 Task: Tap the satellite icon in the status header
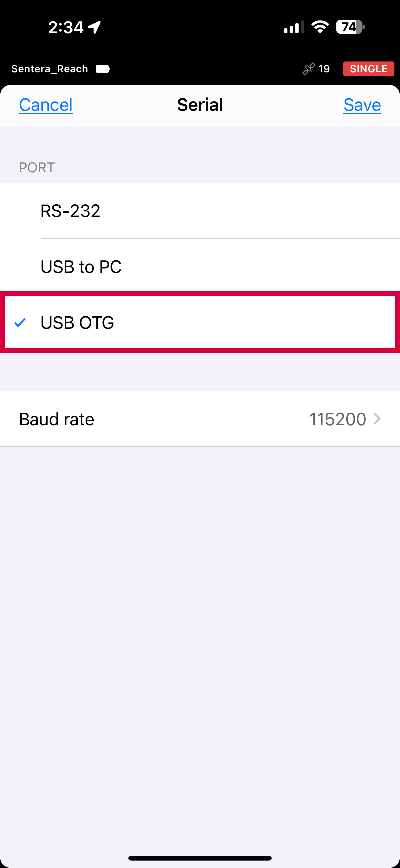(x=308, y=69)
